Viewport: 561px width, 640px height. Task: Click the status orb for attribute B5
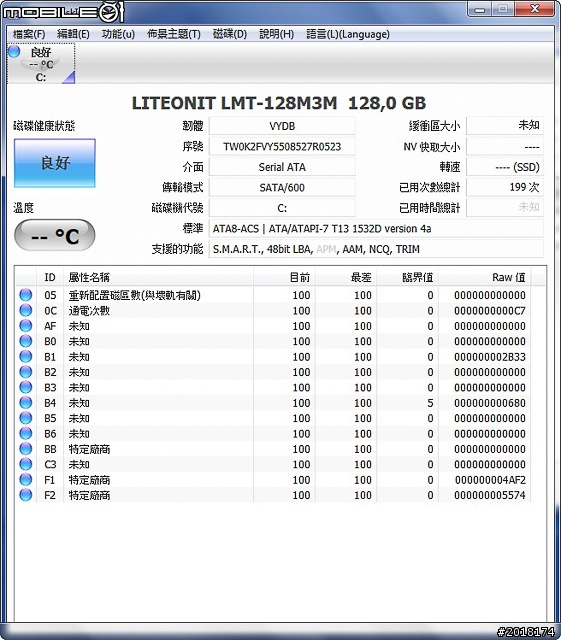[x=26, y=418]
